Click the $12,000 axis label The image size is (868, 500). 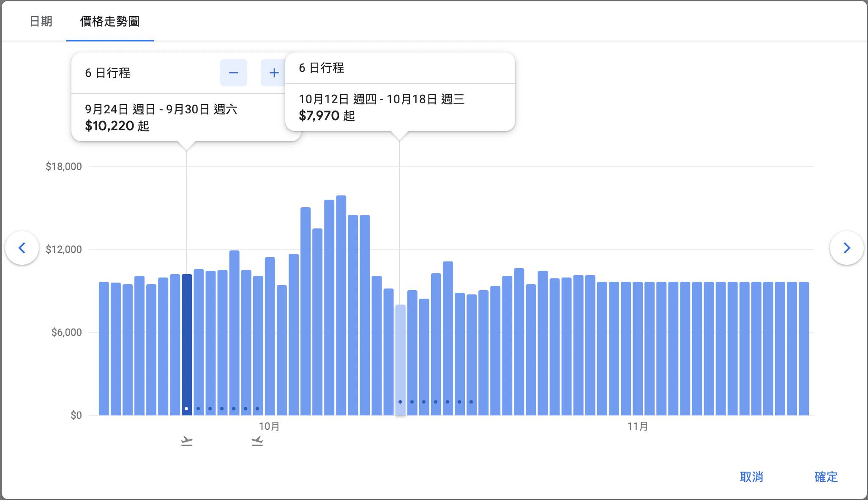click(x=64, y=249)
